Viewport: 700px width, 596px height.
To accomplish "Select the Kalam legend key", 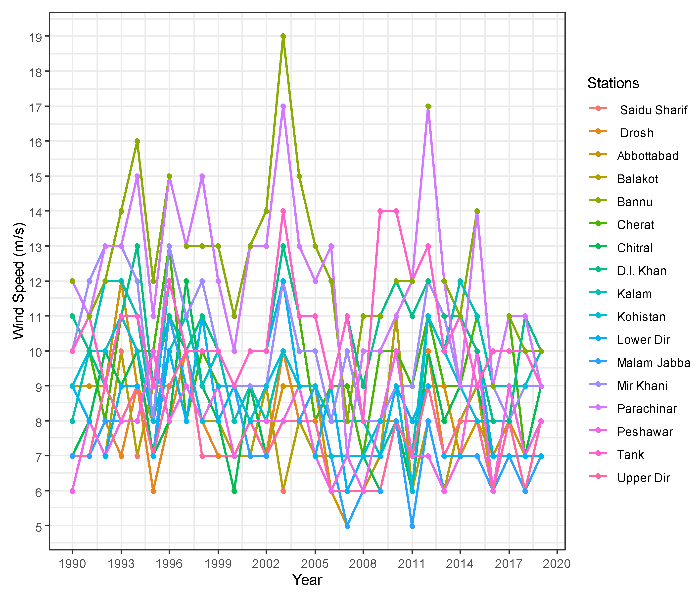I will pos(598,292).
